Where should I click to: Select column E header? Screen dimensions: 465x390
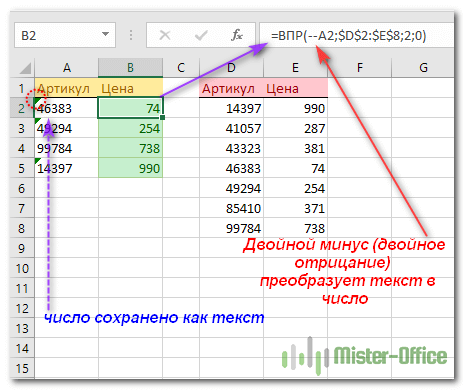click(295, 68)
